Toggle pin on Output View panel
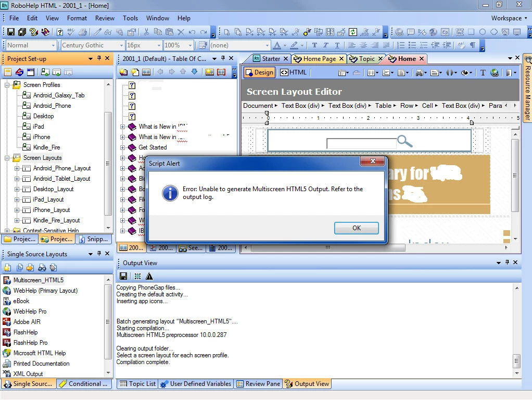 click(x=507, y=262)
